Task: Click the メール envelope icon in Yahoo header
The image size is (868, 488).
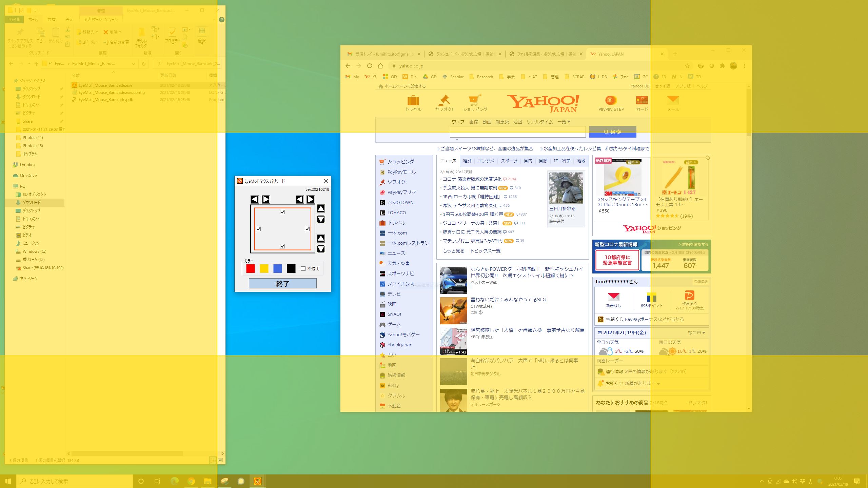Action: pyautogui.click(x=673, y=100)
